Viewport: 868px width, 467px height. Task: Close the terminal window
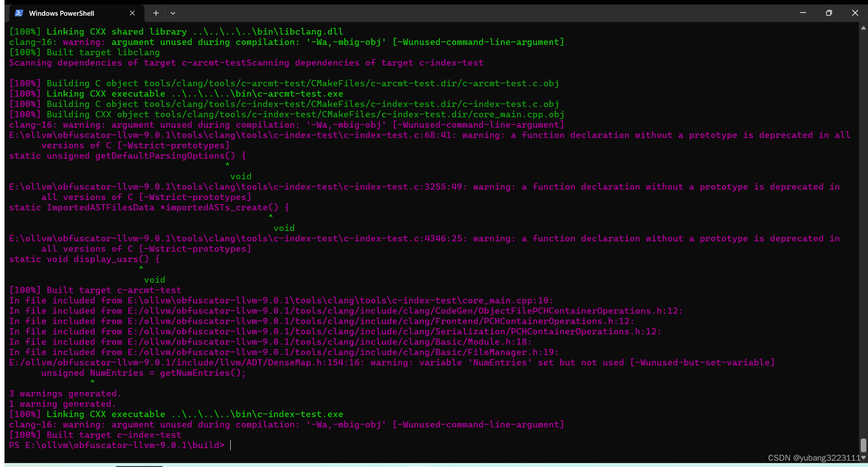pos(855,13)
